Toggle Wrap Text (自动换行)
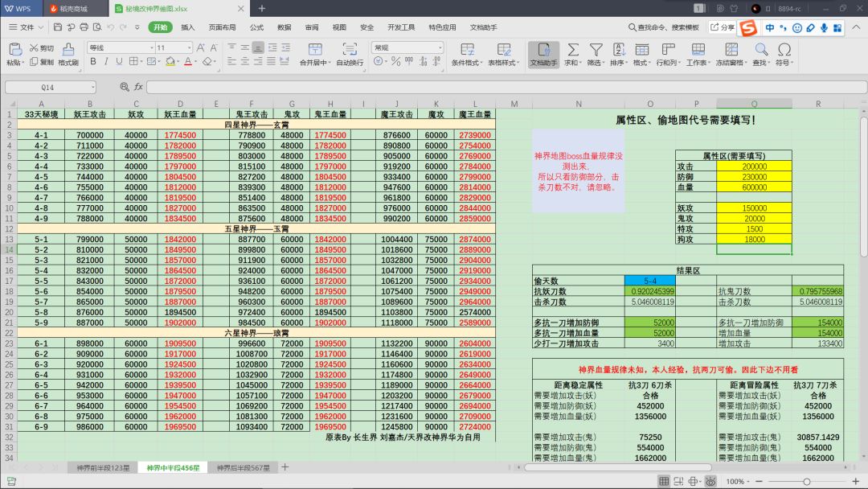 350,54
